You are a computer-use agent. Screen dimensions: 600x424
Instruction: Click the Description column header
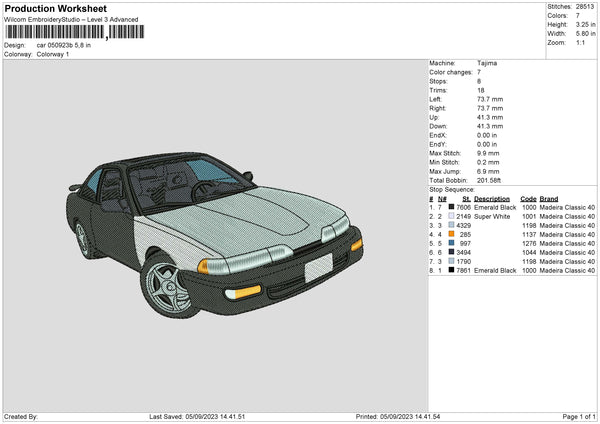click(492, 198)
